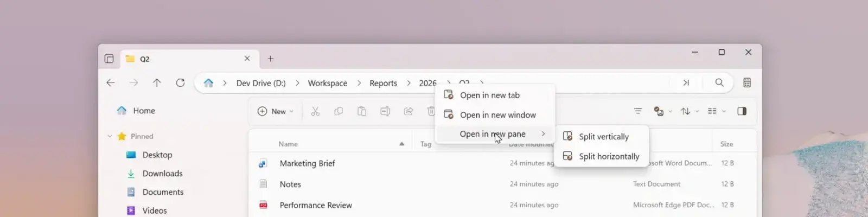Click the Text Document type cell
Viewport: 868px width, 217px height.
click(656, 184)
